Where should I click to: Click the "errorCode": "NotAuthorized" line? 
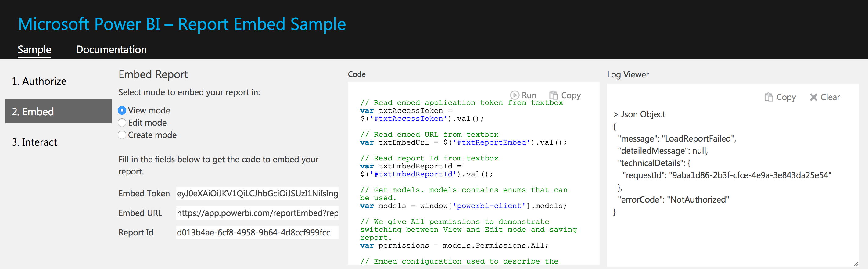[673, 199]
